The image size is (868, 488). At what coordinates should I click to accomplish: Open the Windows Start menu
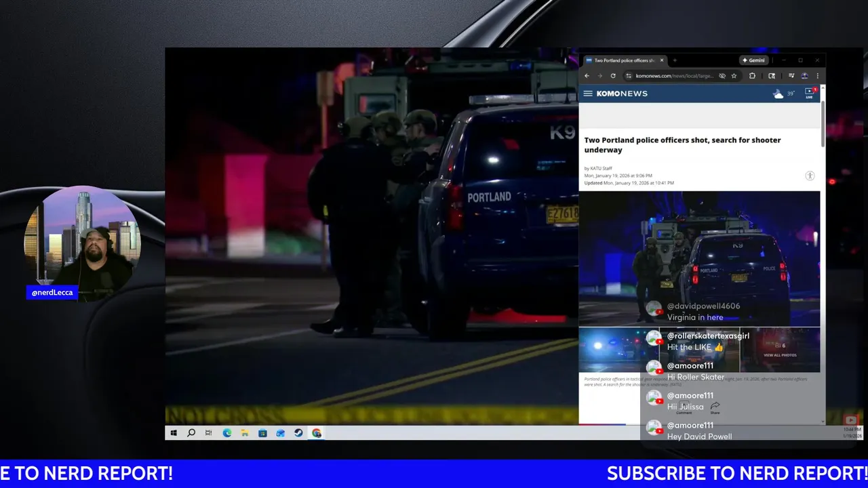pos(174,433)
